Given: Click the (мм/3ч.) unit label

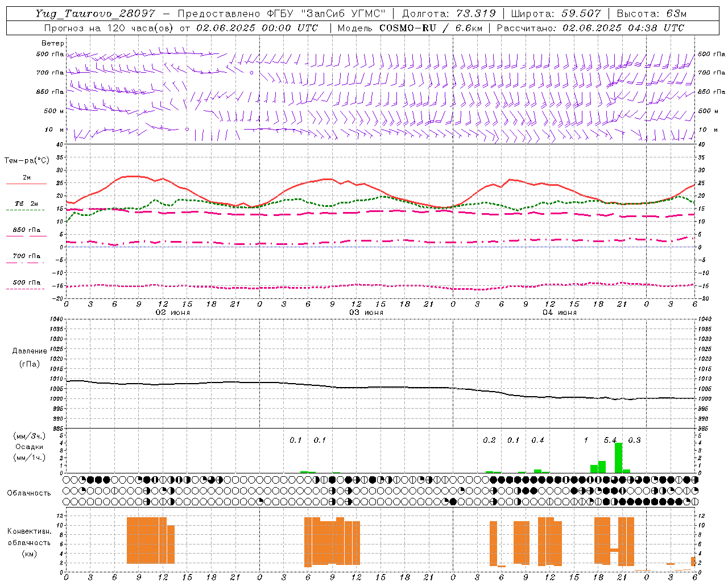Looking at the screenshot, I should (x=30, y=436).
